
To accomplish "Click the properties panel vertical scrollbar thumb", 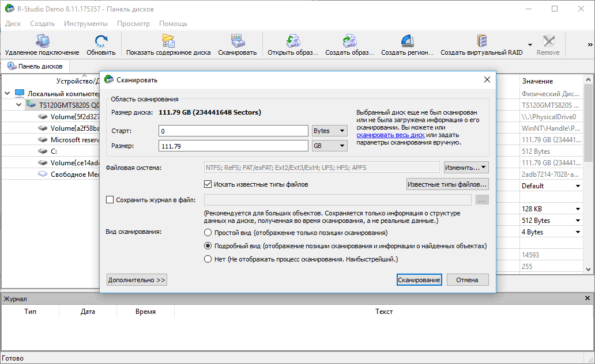I will click(588, 123).
